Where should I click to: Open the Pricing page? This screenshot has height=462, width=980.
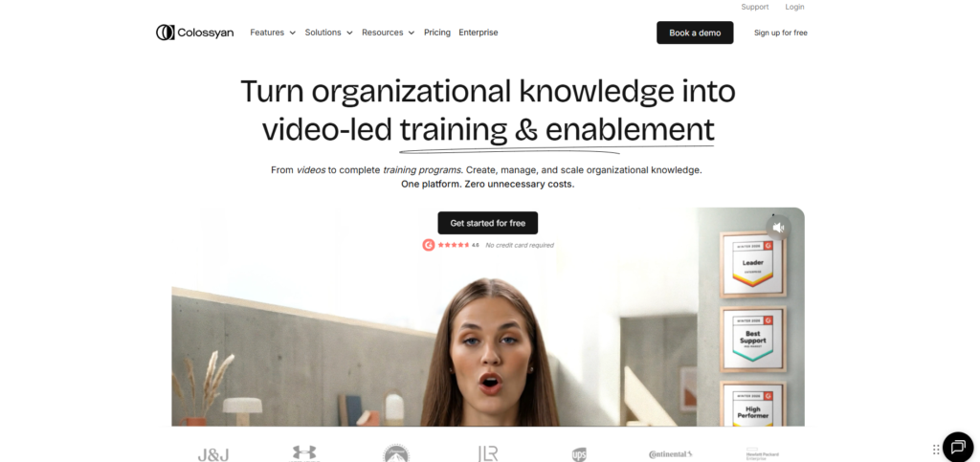(436, 33)
